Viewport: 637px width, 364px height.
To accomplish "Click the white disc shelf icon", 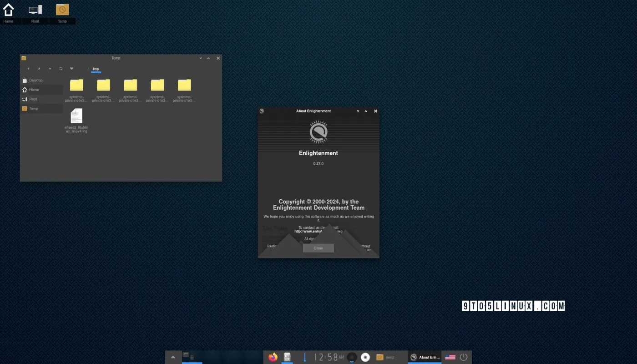I will click(x=365, y=357).
